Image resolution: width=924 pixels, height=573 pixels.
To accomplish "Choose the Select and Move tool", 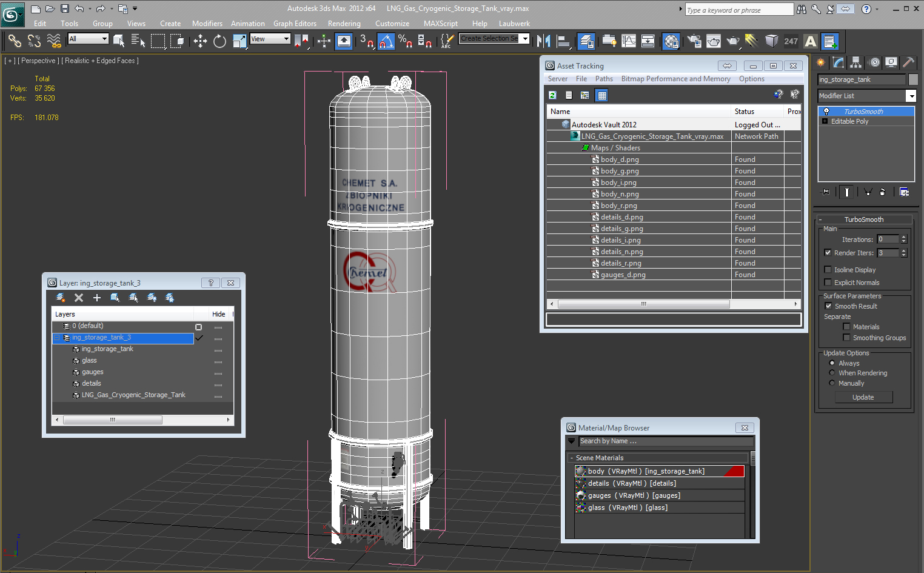I will [x=200, y=41].
